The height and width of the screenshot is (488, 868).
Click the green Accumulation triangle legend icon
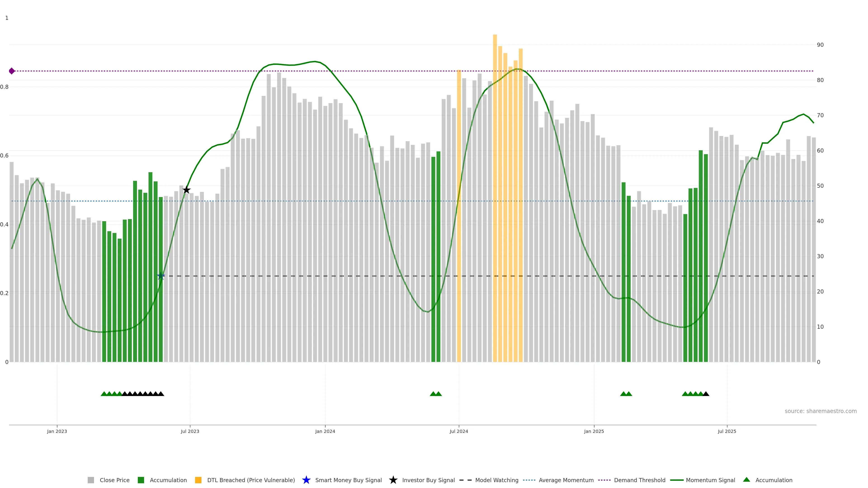(x=746, y=480)
